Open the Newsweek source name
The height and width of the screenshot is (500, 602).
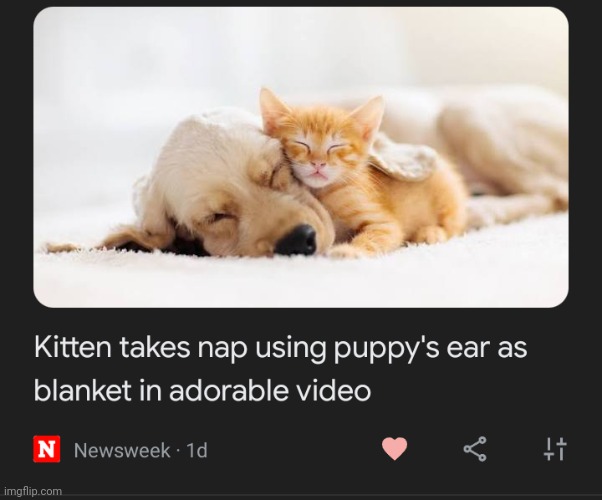click(122, 450)
